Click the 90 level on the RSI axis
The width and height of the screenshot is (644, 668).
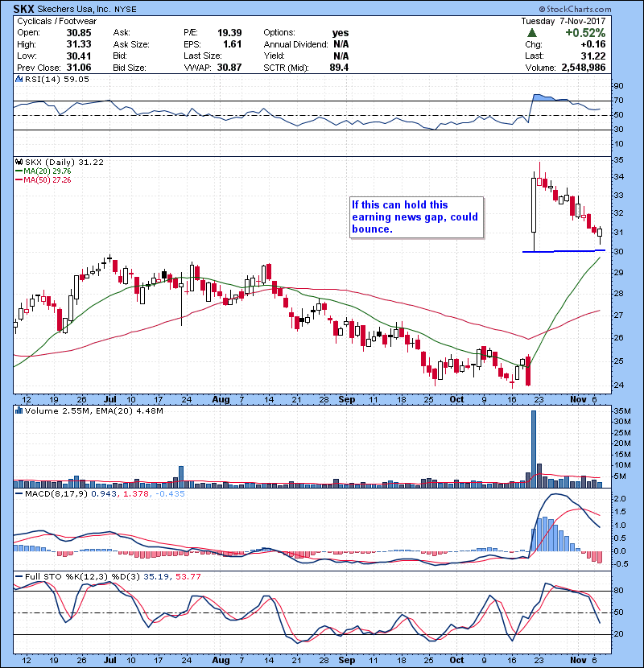tap(618, 86)
